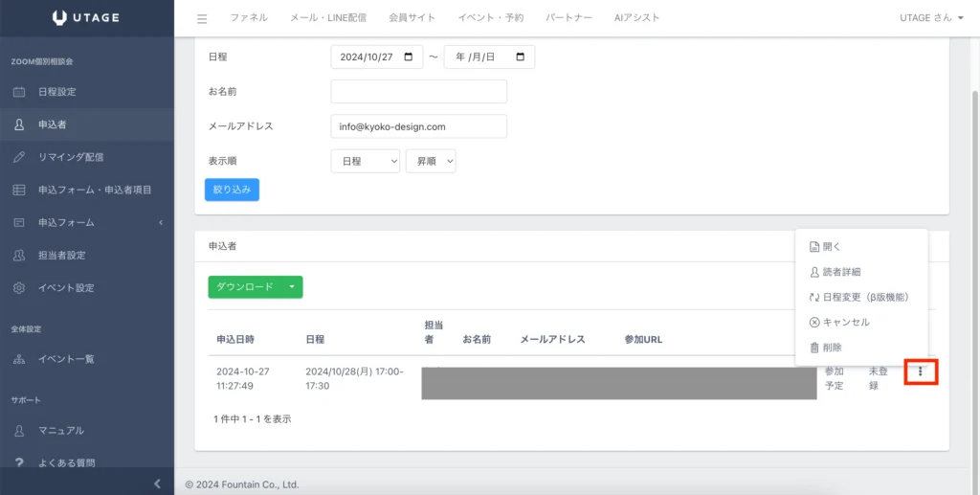980x495 pixels.
Task: Open the パートナー top menu
Action: [x=568, y=17]
